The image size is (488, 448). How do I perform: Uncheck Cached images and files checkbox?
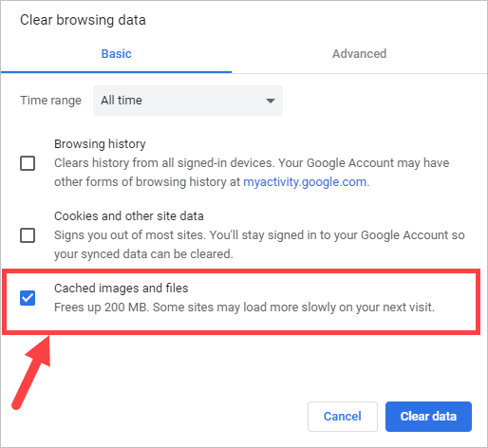(x=28, y=298)
